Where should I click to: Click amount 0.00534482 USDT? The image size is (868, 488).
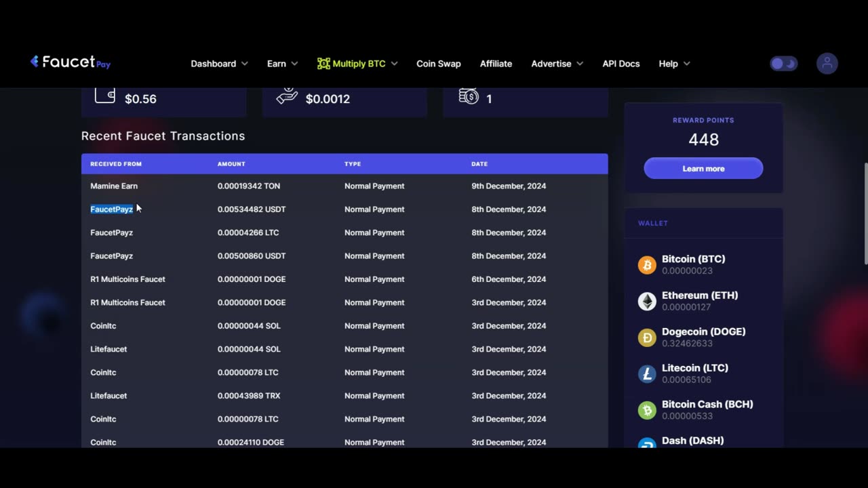252,209
